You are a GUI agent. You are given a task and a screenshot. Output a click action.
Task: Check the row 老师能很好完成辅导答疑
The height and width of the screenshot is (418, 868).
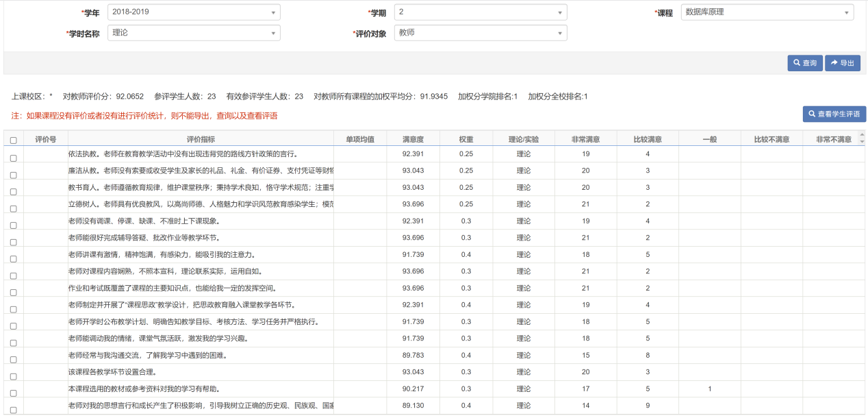(x=13, y=242)
